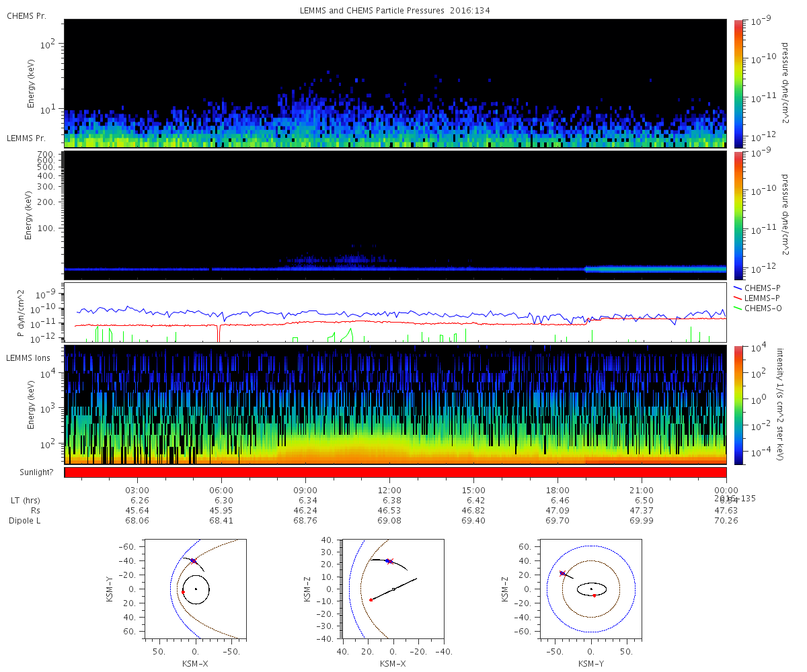Open the KSM-X versus KSM-Z orbit plot
Viewport: 807px width, 672px height.
point(393,589)
